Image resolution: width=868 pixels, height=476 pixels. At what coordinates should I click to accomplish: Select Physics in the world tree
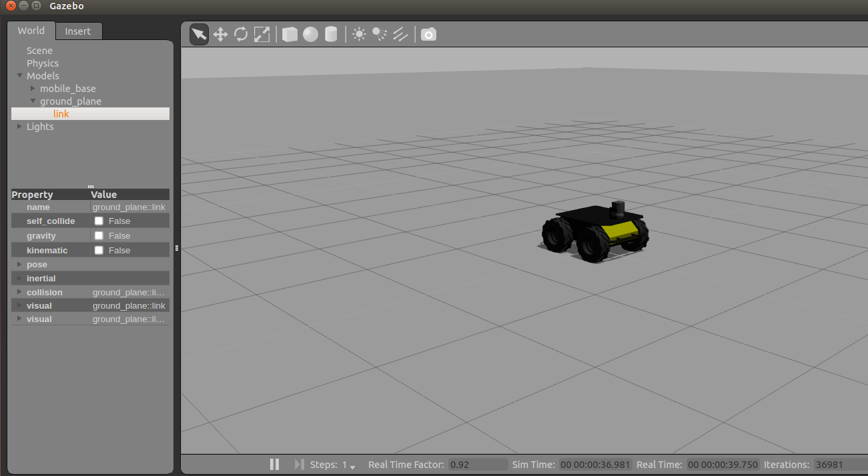[43, 63]
